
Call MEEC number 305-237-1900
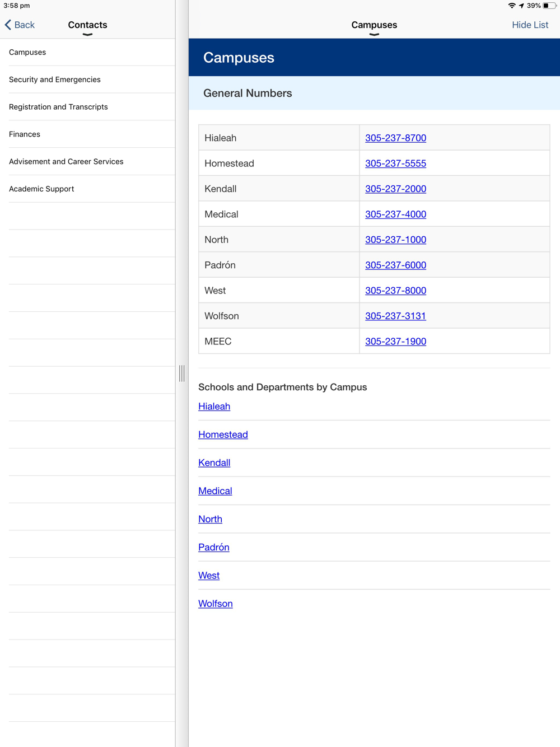click(x=395, y=341)
